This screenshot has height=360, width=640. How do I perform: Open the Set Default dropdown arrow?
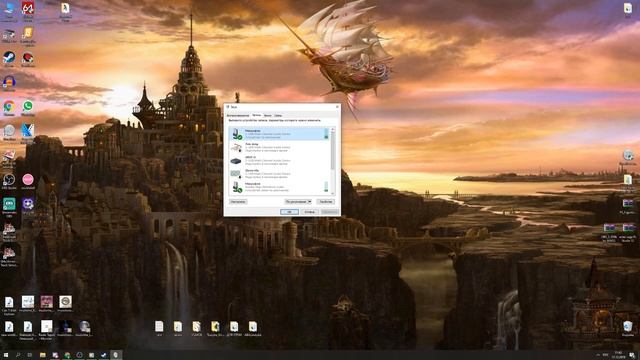pyautogui.click(x=309, y=202)
